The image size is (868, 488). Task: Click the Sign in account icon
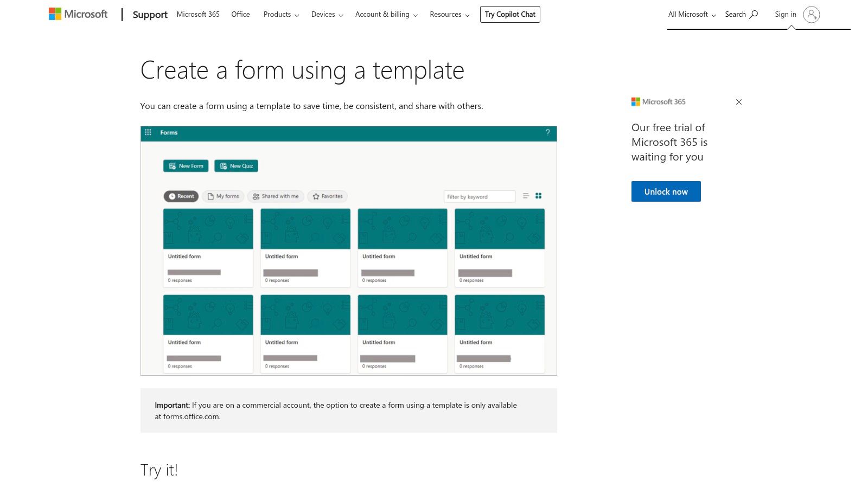click(x=811, y=15)
